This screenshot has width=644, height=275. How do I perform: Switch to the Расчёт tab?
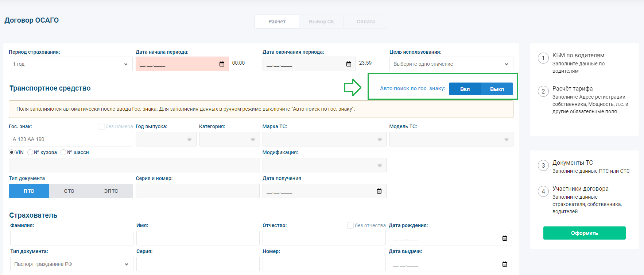coord(277,22)
